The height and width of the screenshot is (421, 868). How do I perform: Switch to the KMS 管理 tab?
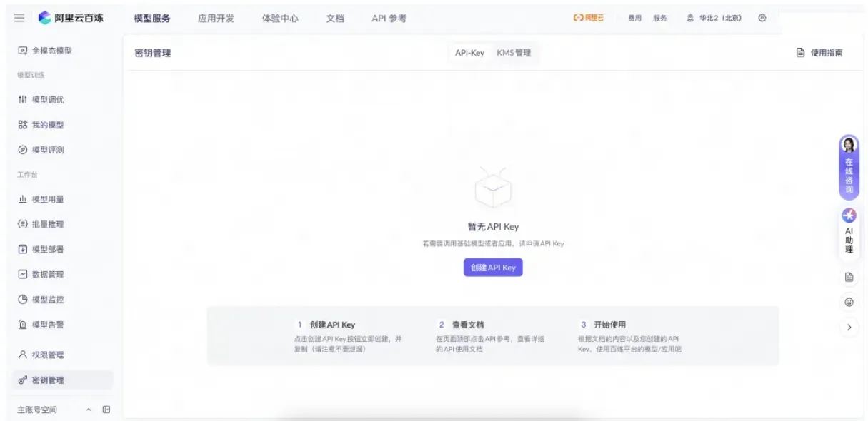[514, 53]
